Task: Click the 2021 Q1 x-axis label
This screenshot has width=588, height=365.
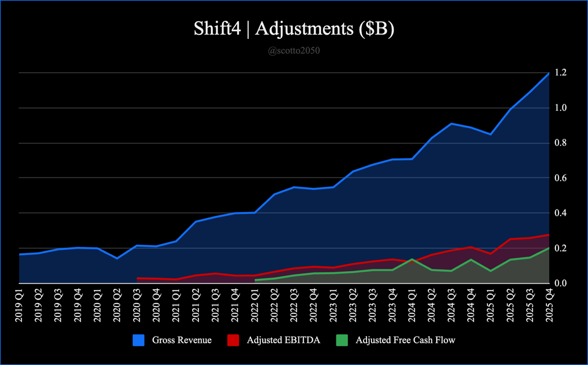Action: tap(176, 305)
